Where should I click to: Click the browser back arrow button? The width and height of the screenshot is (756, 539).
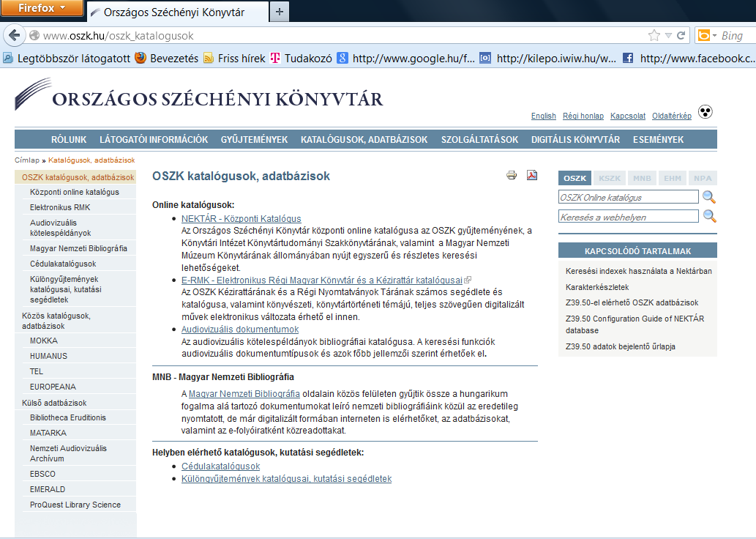(x=14, y=35)
